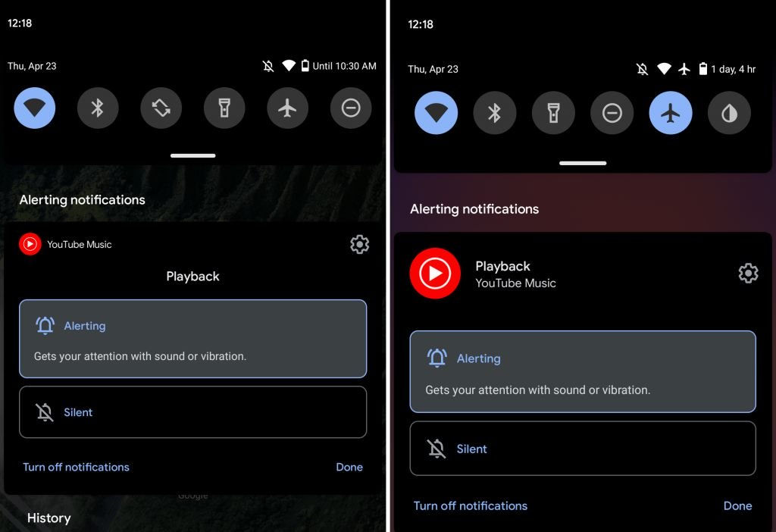The image size is (776, 532).
Task: Tap YouTube Music label in left screenshot
Action: 79,245
